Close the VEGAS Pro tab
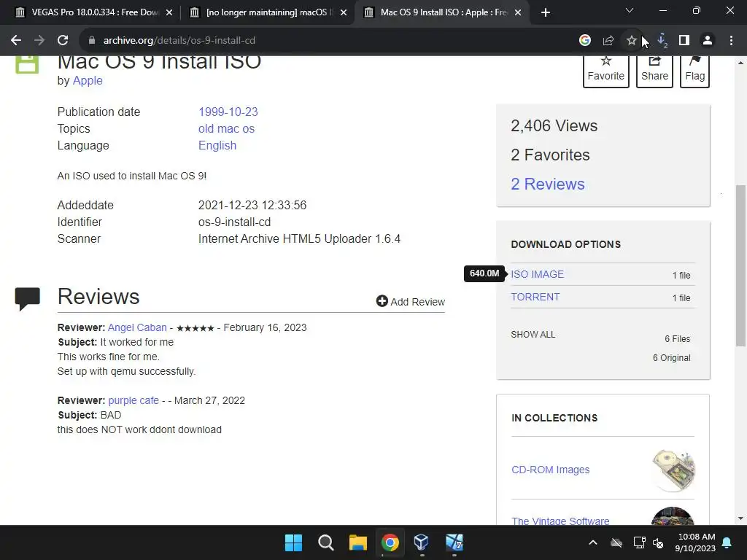Viewport: 747px width, 560px height. click(x=169, y=12)
